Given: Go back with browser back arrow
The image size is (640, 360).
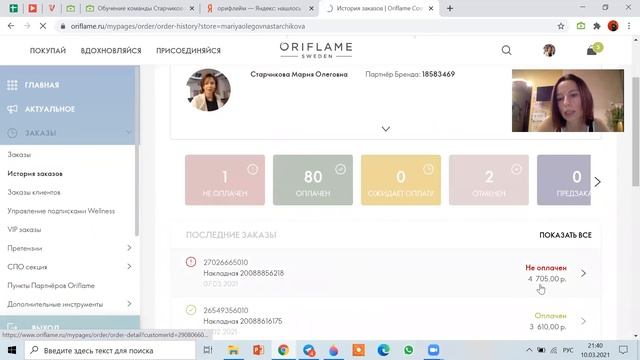Looking at the screenshot, I should coord(11,26).
